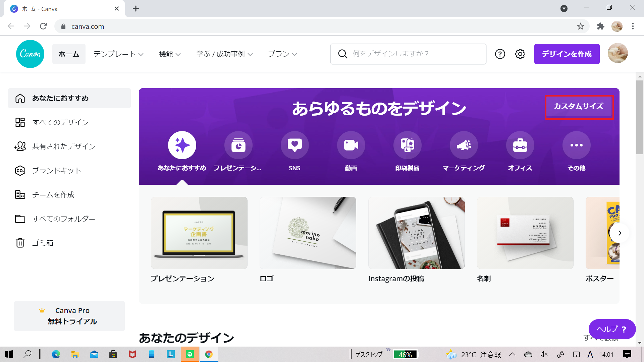Open the Microsoft Store from the taskbar

pyautogui.click(x=113, y=354)
